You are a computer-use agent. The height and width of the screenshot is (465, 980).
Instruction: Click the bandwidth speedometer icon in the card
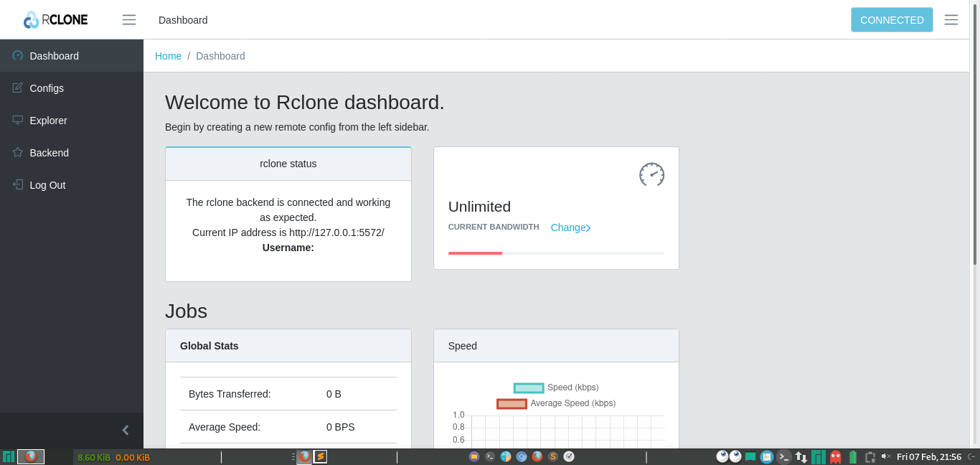coord(651,174)
